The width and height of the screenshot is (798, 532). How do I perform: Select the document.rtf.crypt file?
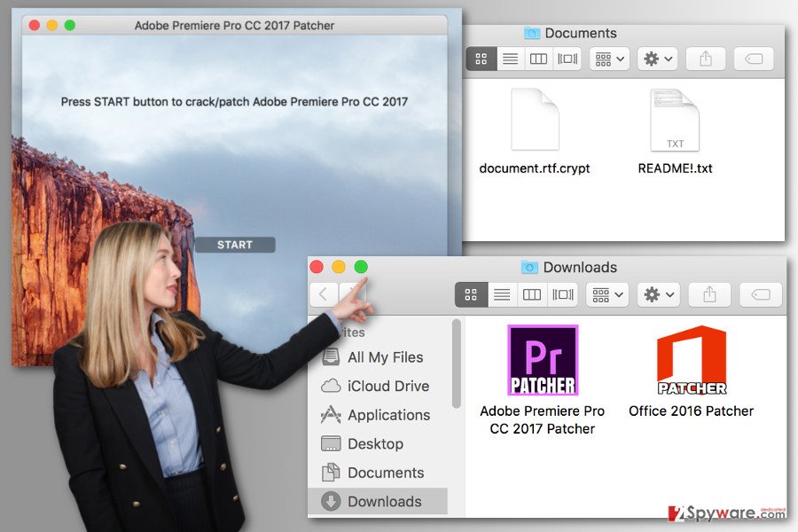tap(535, 132)
